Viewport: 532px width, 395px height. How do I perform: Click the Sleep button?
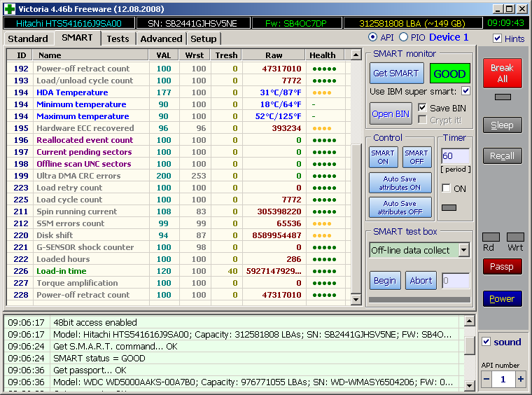(x=502, y=125)
